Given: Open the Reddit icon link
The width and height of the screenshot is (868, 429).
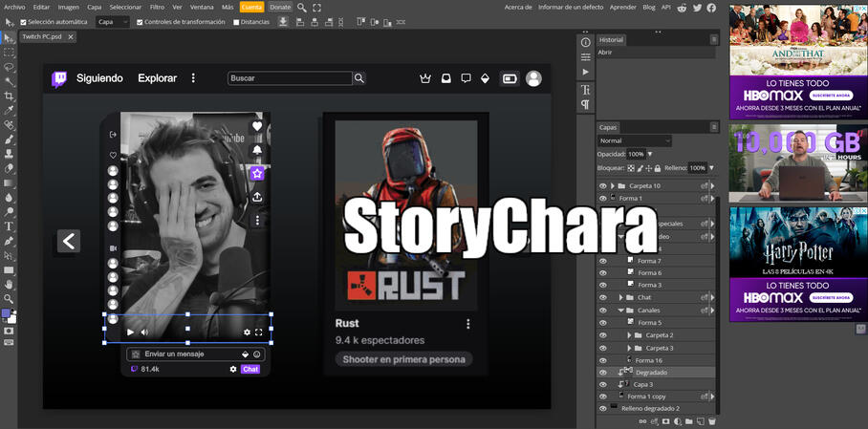Looking at the screenshot, I should pyautogui.click(x=681, y=7).
